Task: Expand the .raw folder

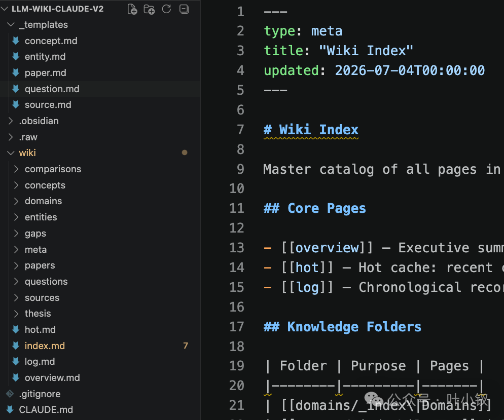Action: tap(11, 137)
